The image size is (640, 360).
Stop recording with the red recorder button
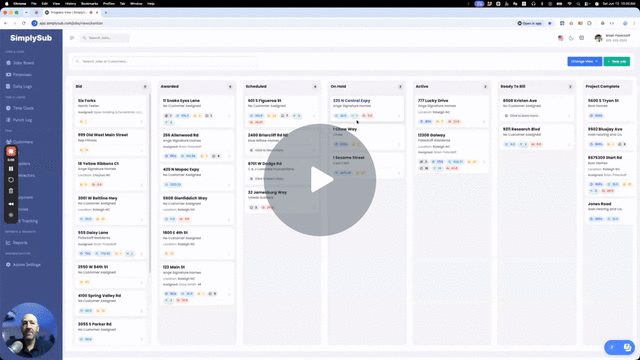11,151
